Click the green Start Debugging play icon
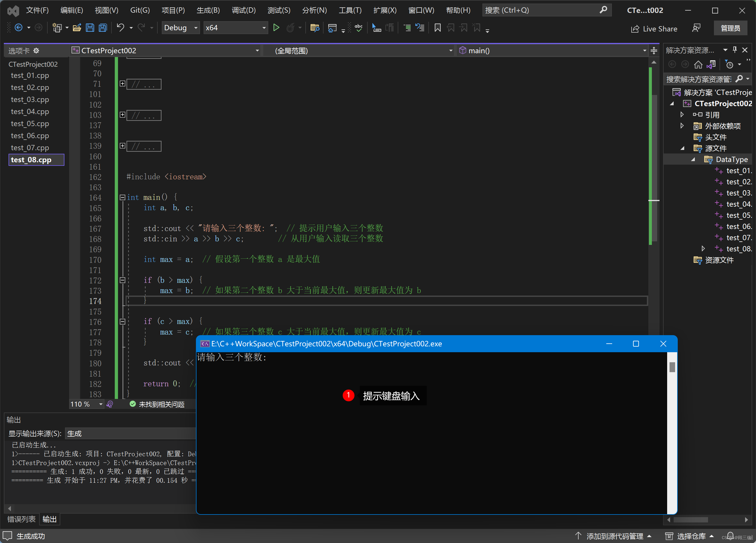The image size is (756, 543). point(276,28)
